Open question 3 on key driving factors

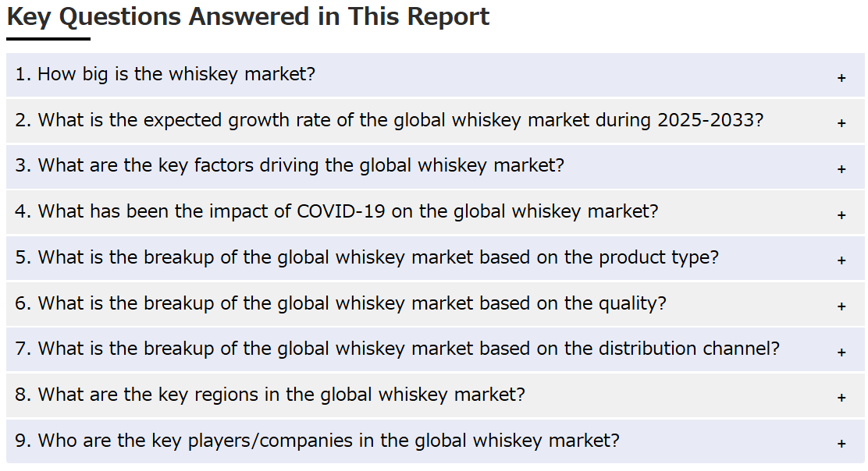(435, 166)
